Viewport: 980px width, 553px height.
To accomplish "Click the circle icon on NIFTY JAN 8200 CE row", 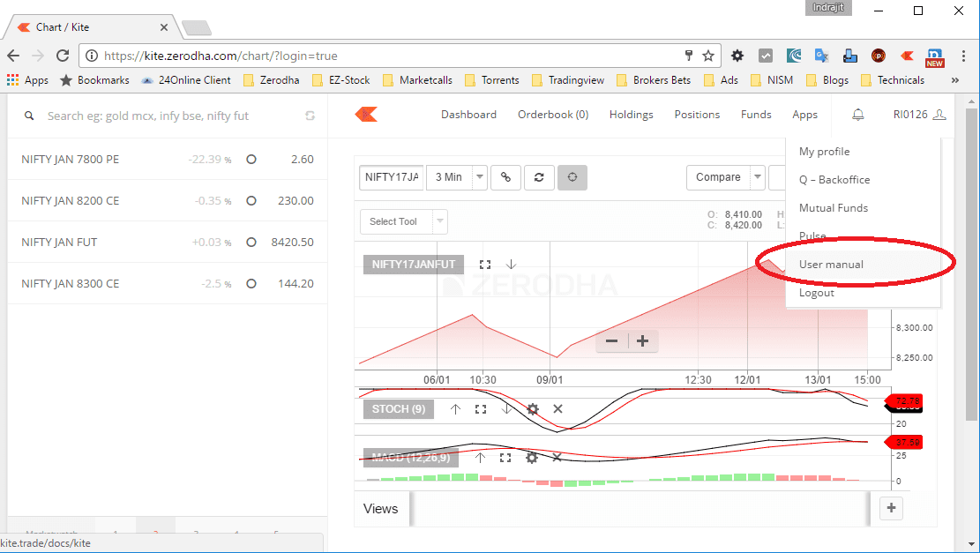I will pos(251,200).
